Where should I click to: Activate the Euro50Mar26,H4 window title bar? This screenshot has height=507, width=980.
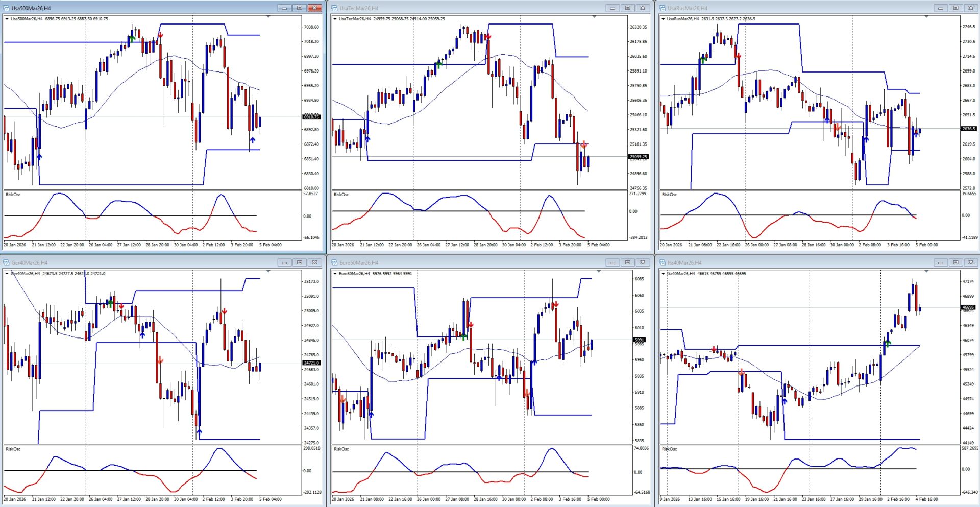[x=459, y=263]
